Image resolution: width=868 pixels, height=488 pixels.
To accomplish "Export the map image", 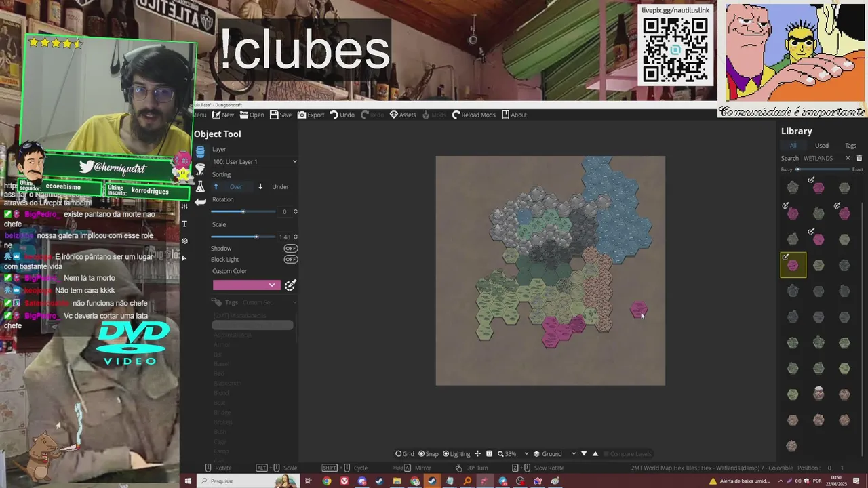I will coord(311,115).
